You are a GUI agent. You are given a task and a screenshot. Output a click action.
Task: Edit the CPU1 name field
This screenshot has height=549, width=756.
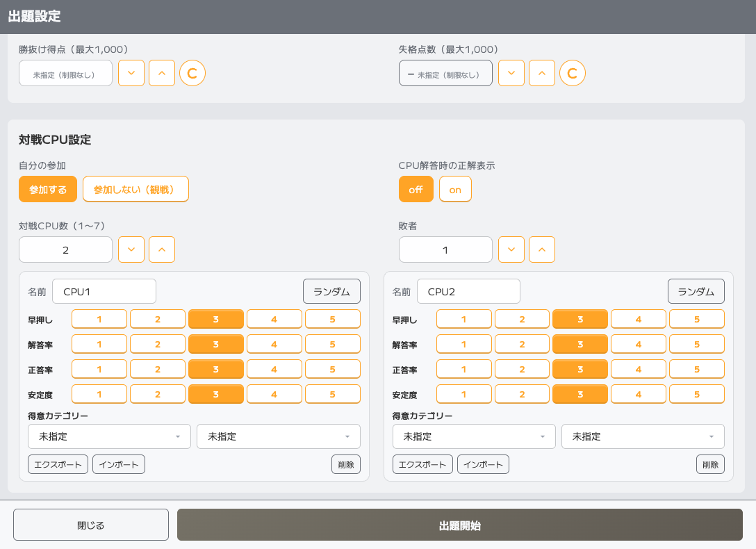tap(104, 291)
